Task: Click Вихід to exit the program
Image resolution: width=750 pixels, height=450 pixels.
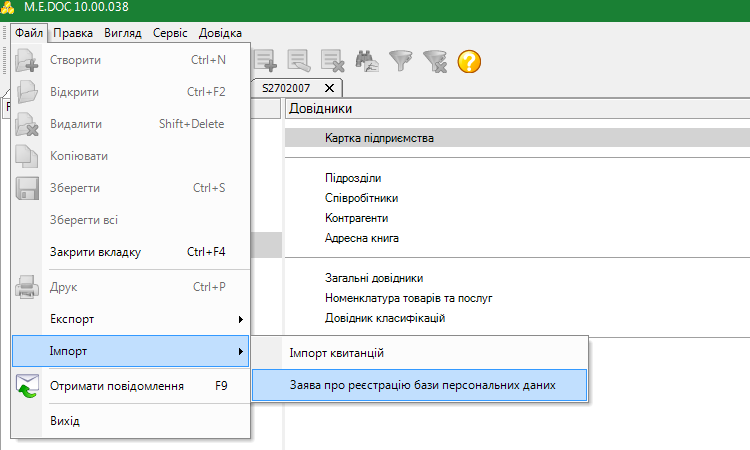Action: pyautogui.click(x=65, y=420)
